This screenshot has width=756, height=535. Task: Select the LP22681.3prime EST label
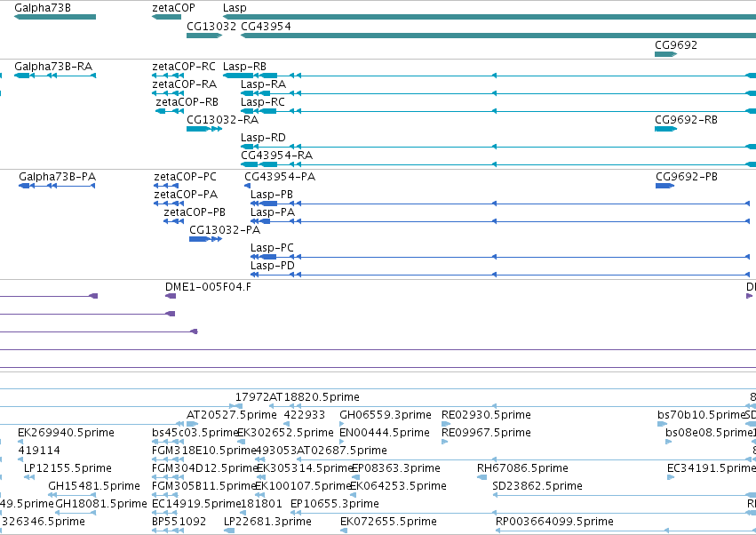coord(267,522)
